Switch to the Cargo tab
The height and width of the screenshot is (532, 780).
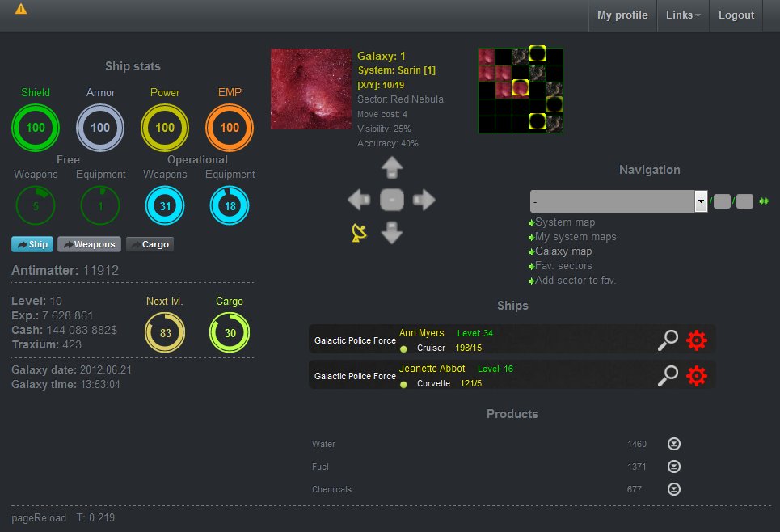[150, 244]
